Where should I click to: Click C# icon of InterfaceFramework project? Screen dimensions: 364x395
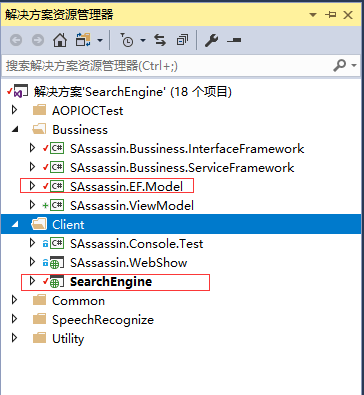pyautogui.click(x=57, y=148)
